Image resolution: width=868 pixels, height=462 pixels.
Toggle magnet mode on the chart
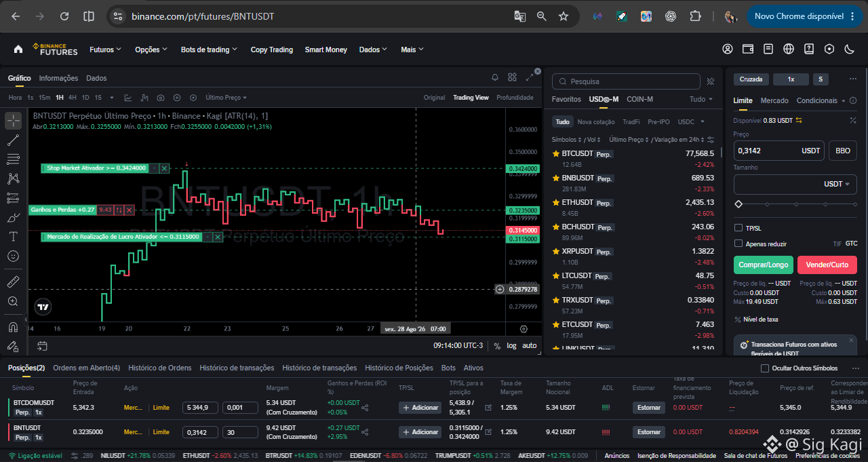tap(13, 327)
